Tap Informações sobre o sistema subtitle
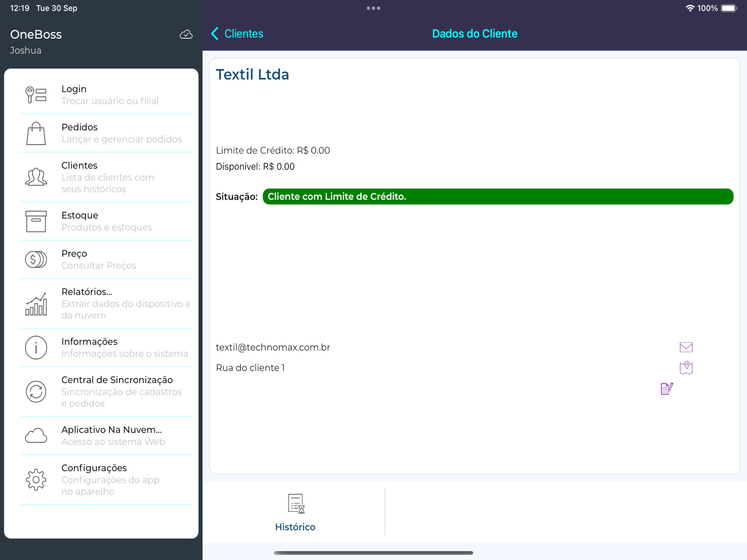 125,354
